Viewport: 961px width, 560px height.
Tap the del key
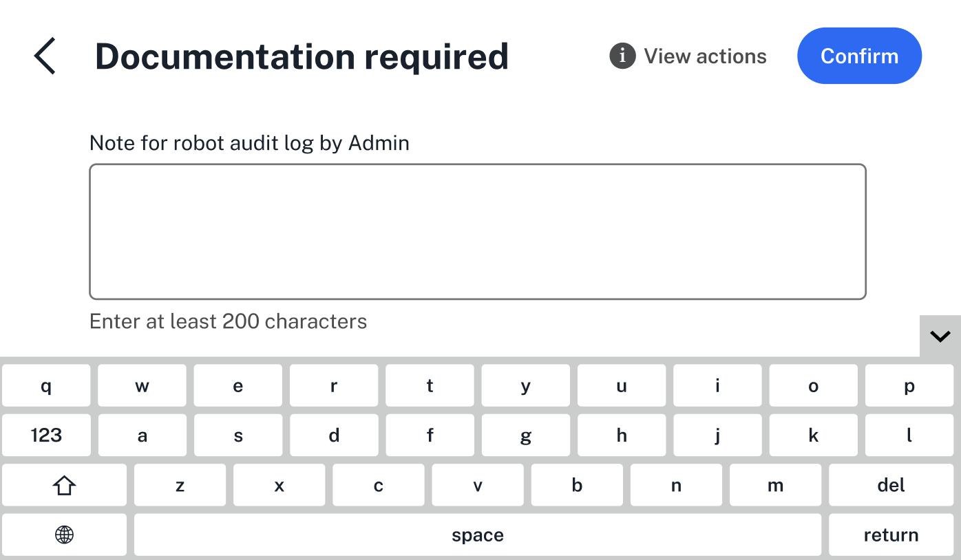click(891, 485)
